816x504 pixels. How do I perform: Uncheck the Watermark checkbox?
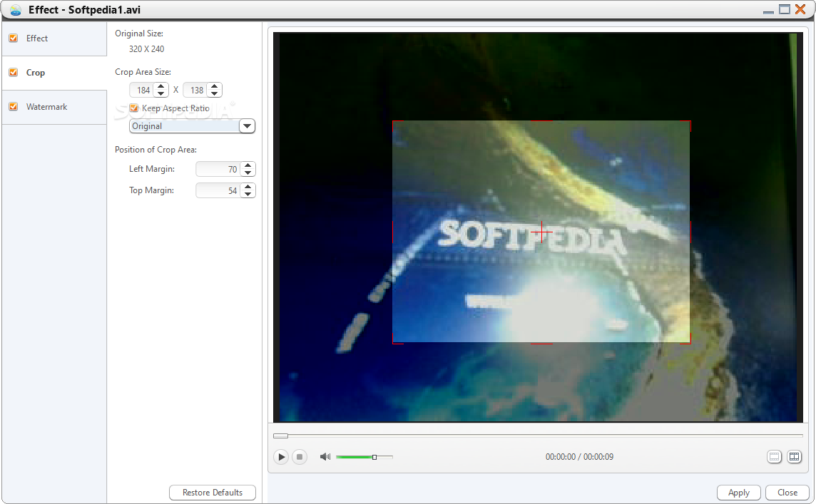tap(14, 107)
